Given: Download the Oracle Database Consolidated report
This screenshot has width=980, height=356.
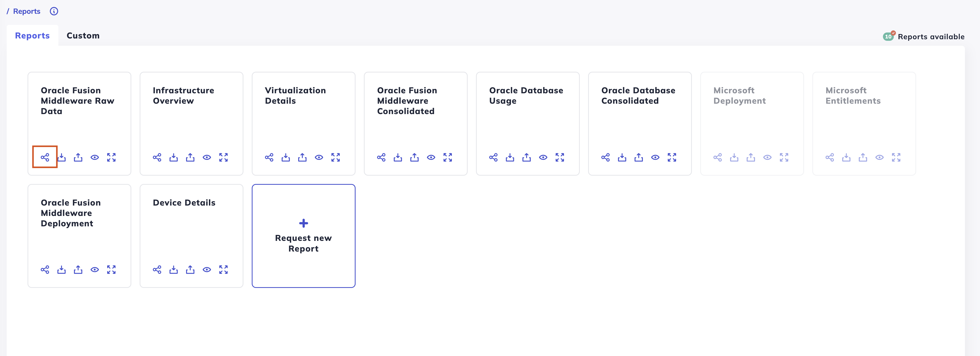Looking at the screenshot, I should (622, 157).
